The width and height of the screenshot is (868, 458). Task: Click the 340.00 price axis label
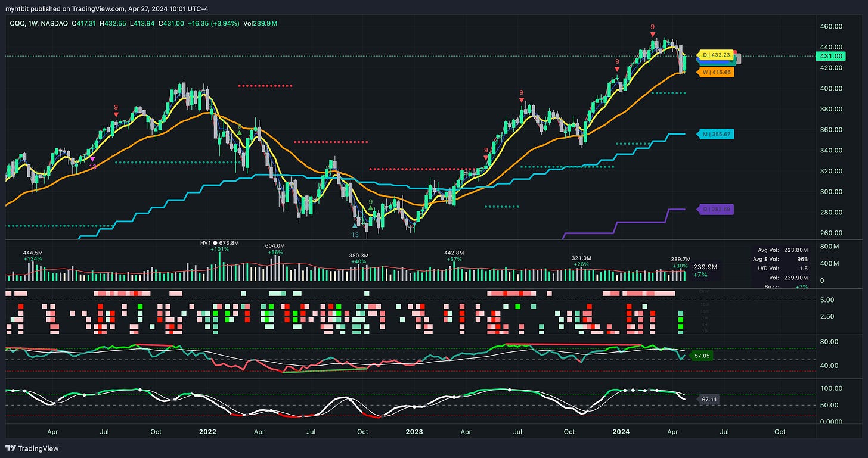click(x=830, y=150)
